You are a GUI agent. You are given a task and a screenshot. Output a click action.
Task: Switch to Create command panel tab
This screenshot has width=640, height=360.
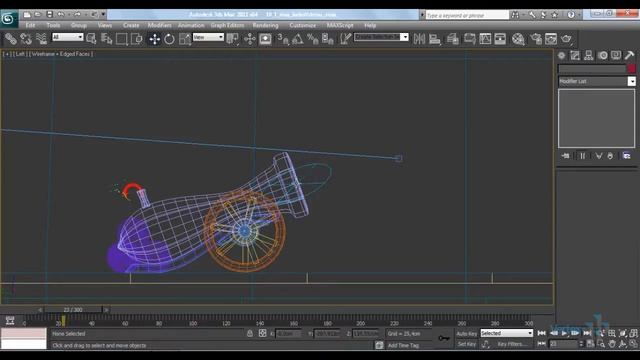(x=562, y=56)
